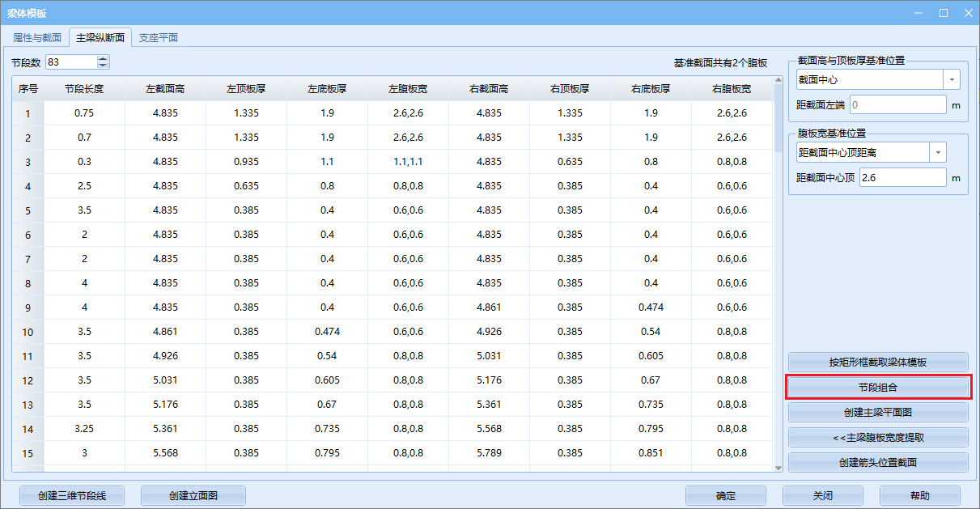Increase 节段数 with spinner up arrow
The width and height of the screenshot is (980, 509).
click(103, 59)
